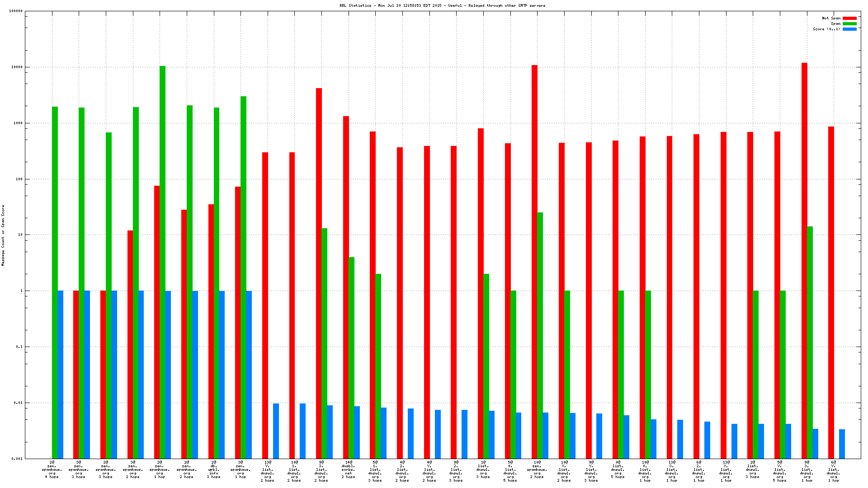Click the 0@ list.dnswl.org 5 hops label

pyautogui.click(x=618, y=470)
